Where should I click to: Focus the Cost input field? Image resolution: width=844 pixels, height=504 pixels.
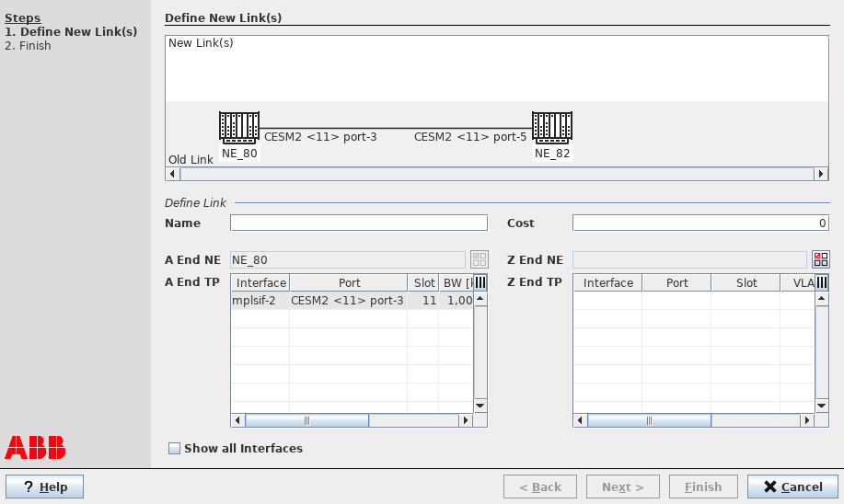(x=699, y=223)
